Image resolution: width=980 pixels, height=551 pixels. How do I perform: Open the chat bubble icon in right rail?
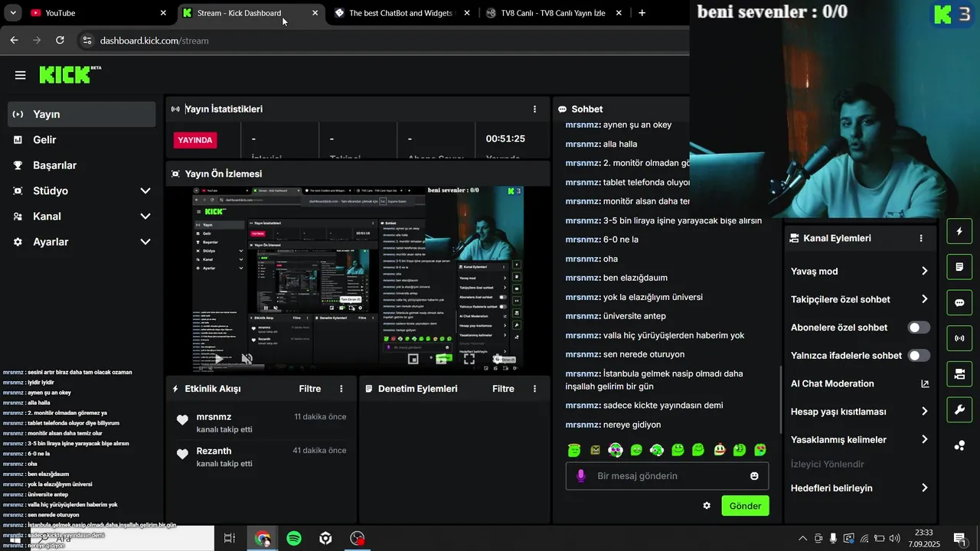click(x=959, y=302)
